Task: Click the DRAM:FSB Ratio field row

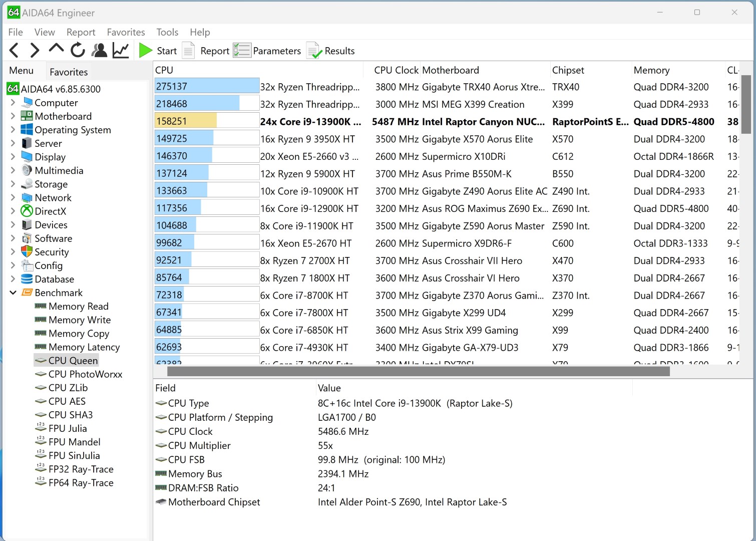Action: (x=392, y=487)
